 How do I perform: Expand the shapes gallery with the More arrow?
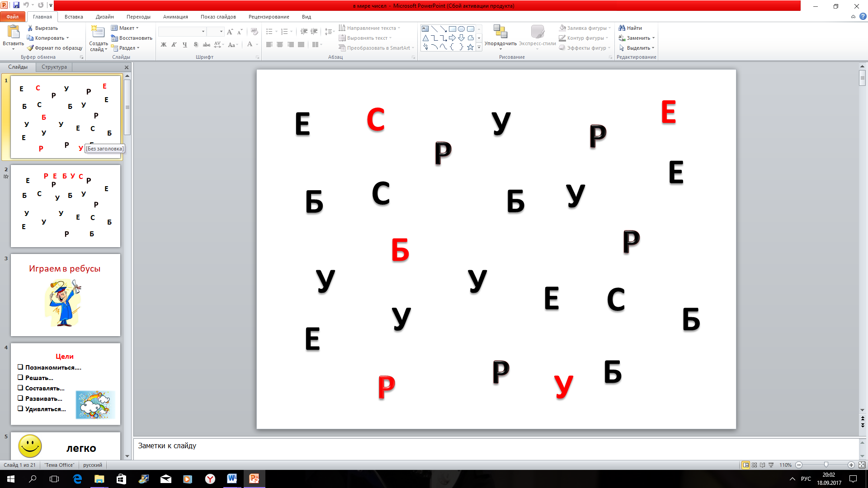(x=479, y=47)
